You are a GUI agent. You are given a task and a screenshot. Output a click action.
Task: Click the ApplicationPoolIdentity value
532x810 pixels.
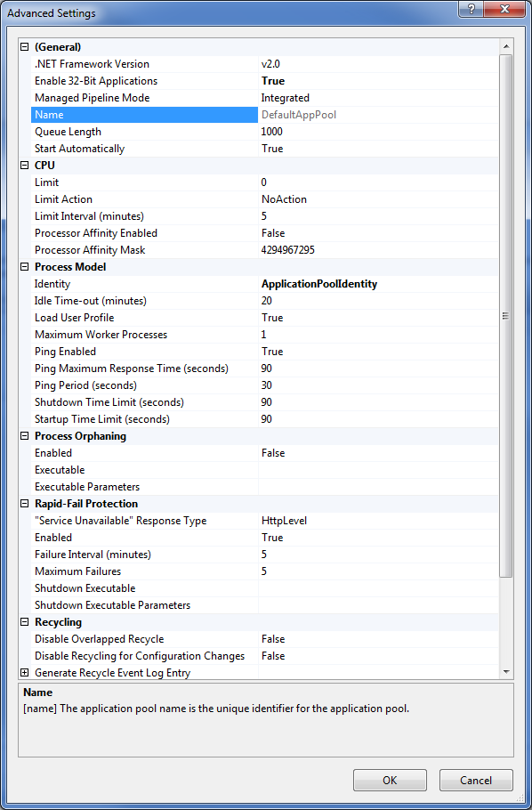(319, 284)
